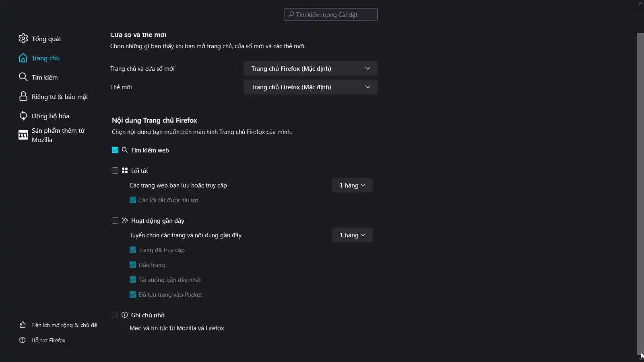Click the Hỗ trợ Firefox question-mark icon
Image resolution: width=644 pixels, height=362 pixels.
[x=23, y=340]
